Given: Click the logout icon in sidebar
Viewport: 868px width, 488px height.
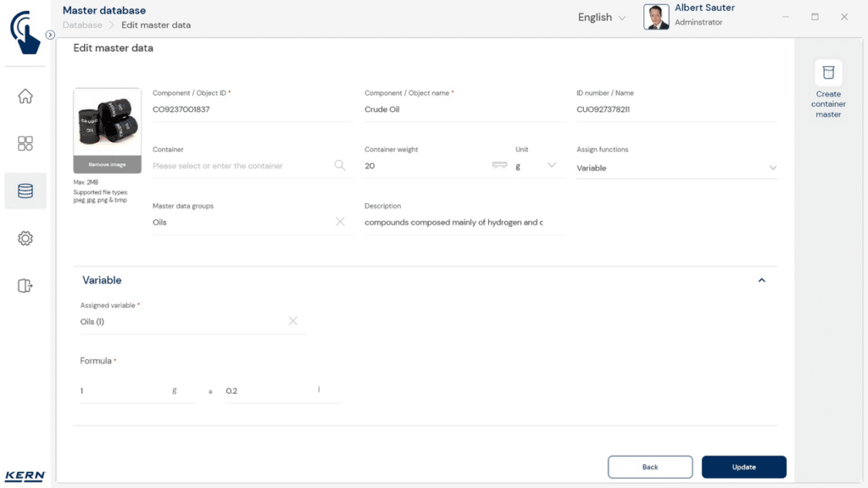Looking at the screenshot, I should point(25,286).
